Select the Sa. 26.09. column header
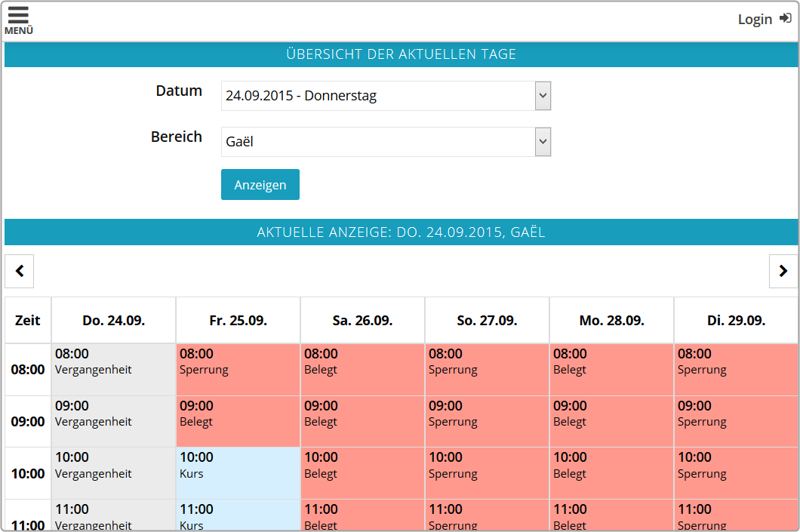This screenshot has height=532, width=800. pos(362,320)
